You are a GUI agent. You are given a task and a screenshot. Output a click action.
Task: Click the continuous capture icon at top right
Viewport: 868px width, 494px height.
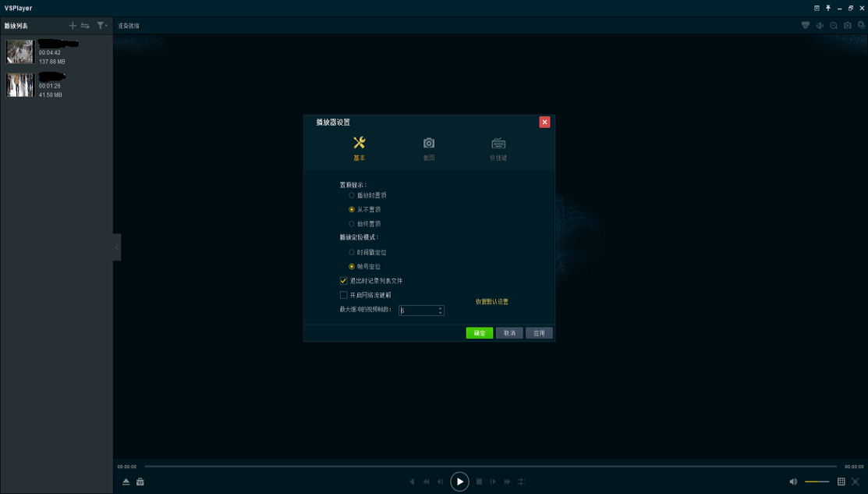pos(860,25)
